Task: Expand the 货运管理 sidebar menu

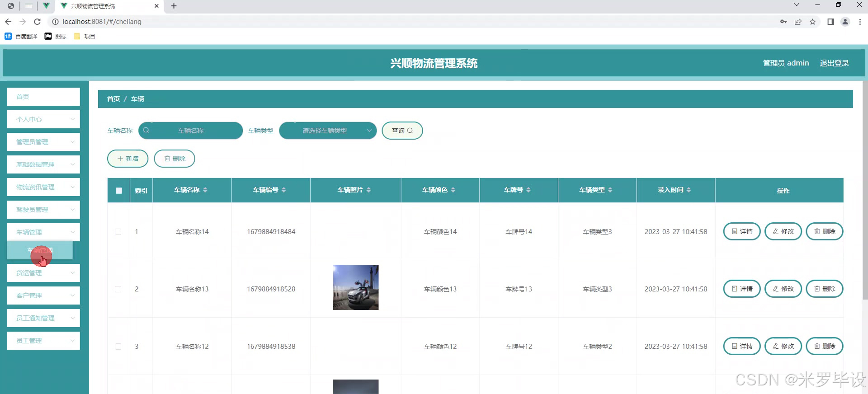Action: click(x=43, y=273)
